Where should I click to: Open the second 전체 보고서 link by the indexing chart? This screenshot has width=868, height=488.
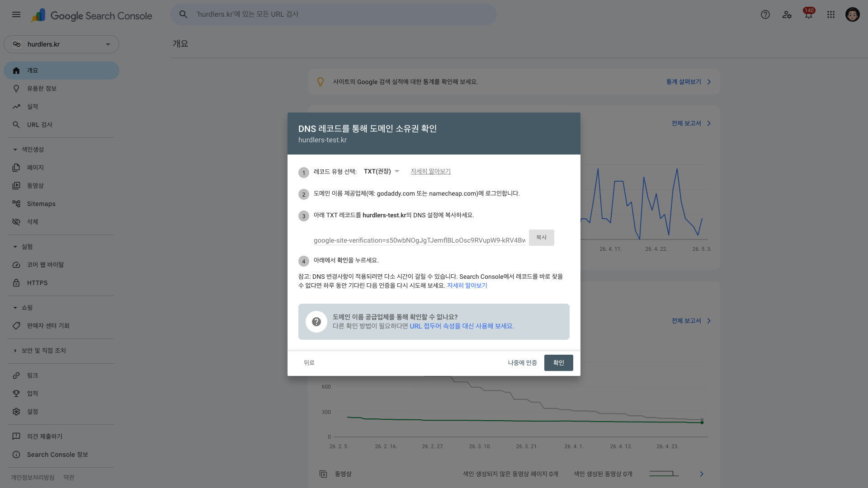(x=692, y=321)
